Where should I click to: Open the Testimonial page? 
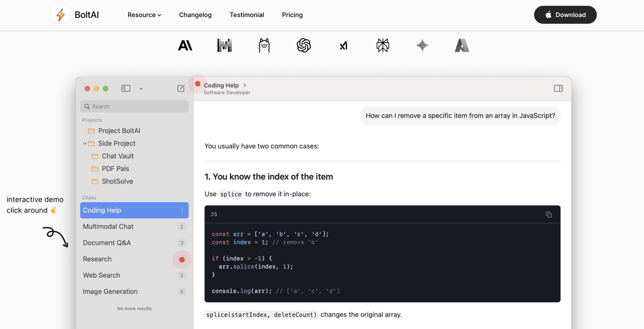tap(247, 15)
